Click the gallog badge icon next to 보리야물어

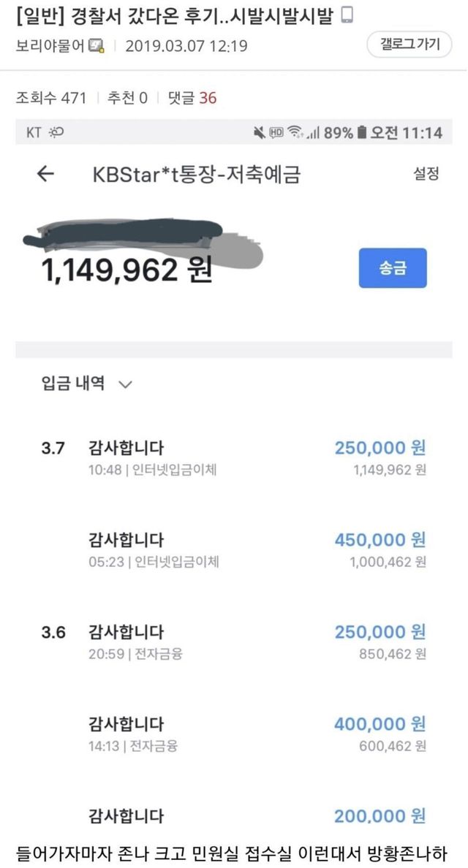(96, 46)
